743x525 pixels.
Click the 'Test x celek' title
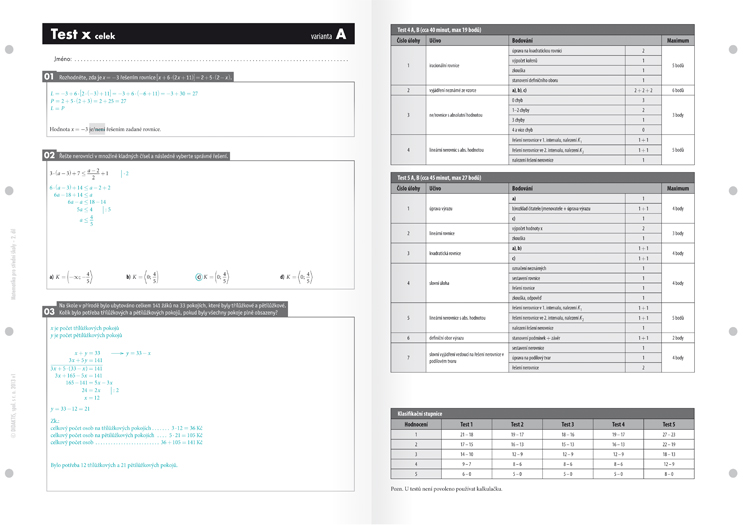coord(83,35)
